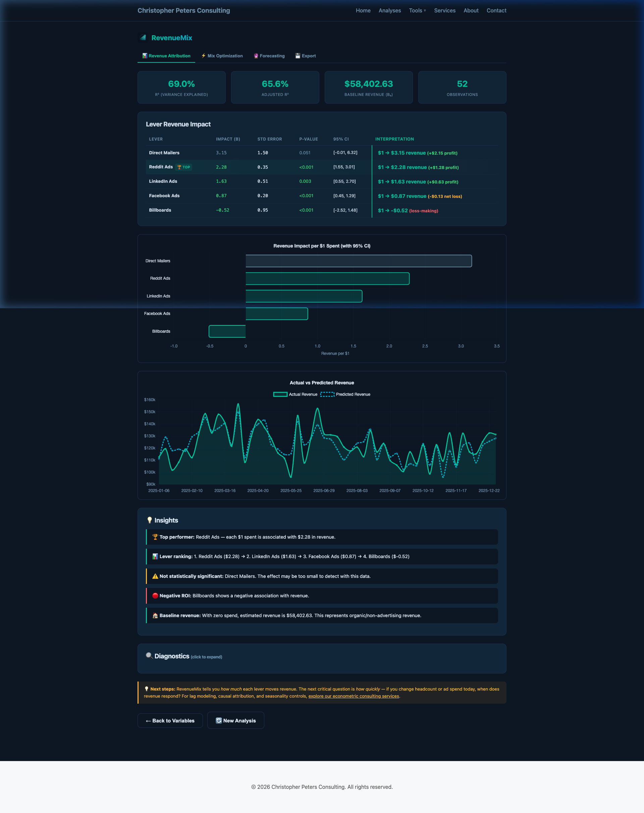Click the crystal ball Forecasting icon
This screenshot has height=813, width=644.
[x=256, y=55]
